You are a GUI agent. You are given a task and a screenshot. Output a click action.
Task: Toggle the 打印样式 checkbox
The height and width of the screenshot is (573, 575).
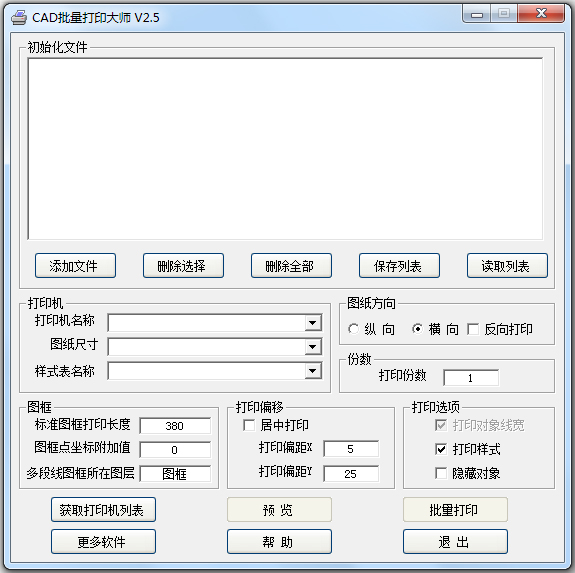[x=441, y=449]
